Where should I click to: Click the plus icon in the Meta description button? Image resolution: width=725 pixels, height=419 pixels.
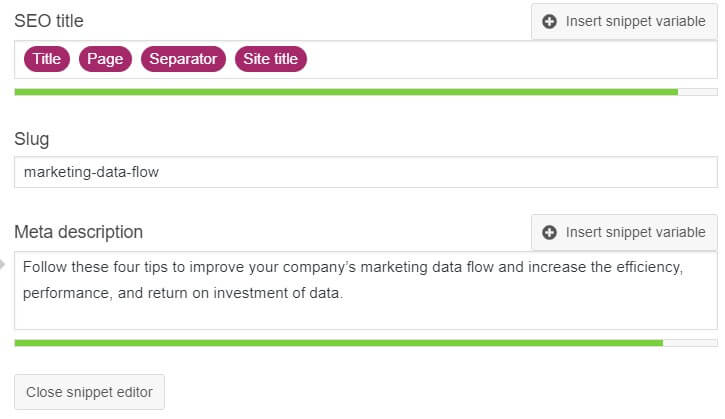549,232
